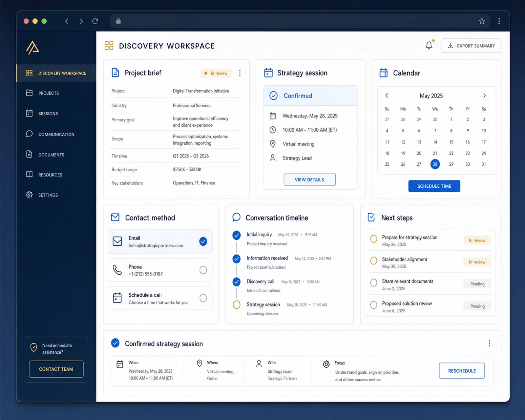Click the grid icon beside Discovery Workspace title
525x420 pixels.
[x=109, y=46]
